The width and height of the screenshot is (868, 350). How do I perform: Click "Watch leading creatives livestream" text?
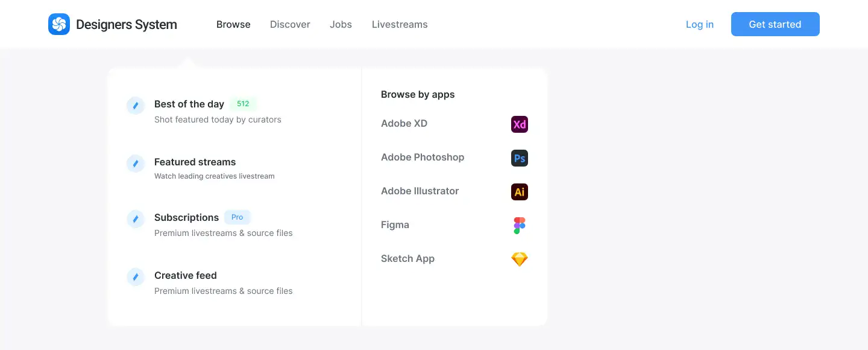coord(215,176)
